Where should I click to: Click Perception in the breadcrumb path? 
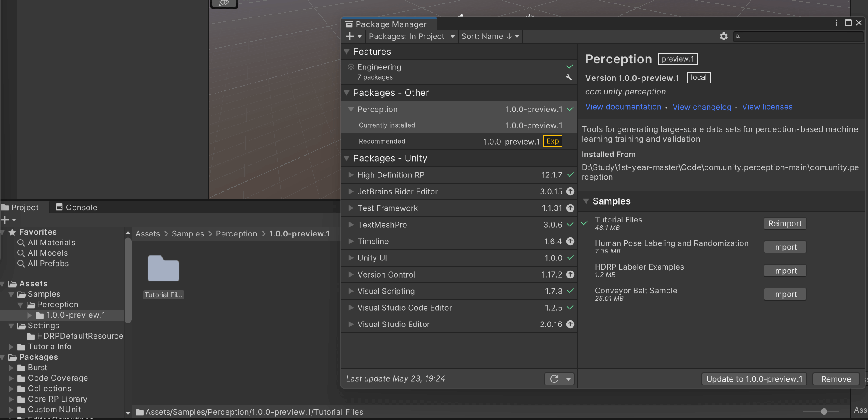point(236,234)
